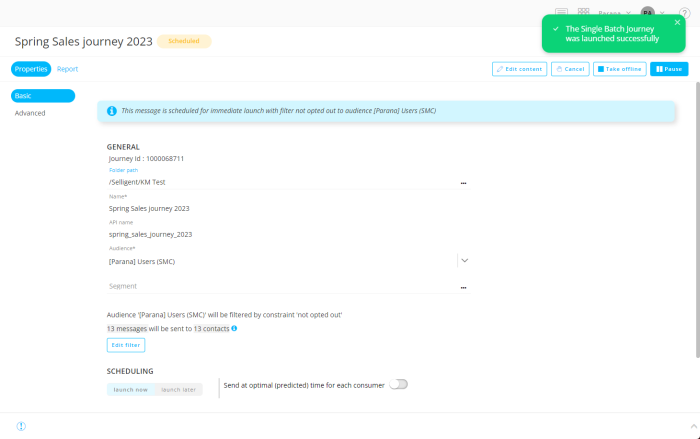Screen dimensions: 700x439
Task: Open the list view icon in header
Action: [x=562, y=12]
